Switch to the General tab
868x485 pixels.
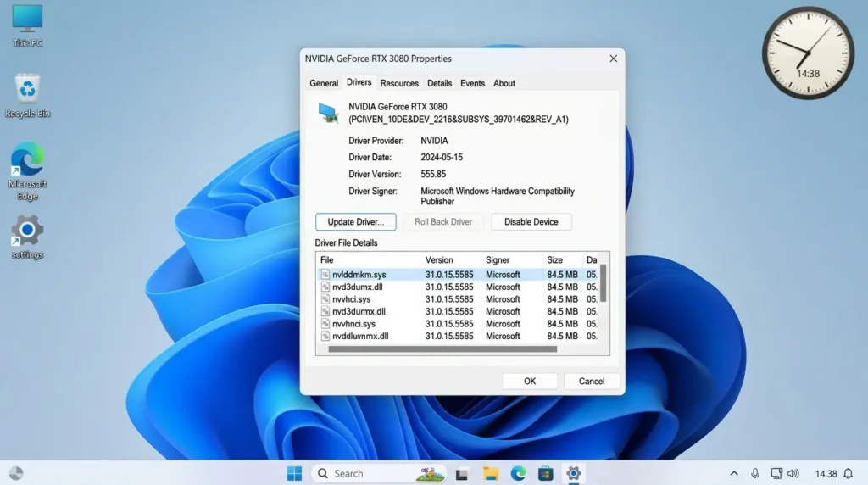[x=324, y=83]
